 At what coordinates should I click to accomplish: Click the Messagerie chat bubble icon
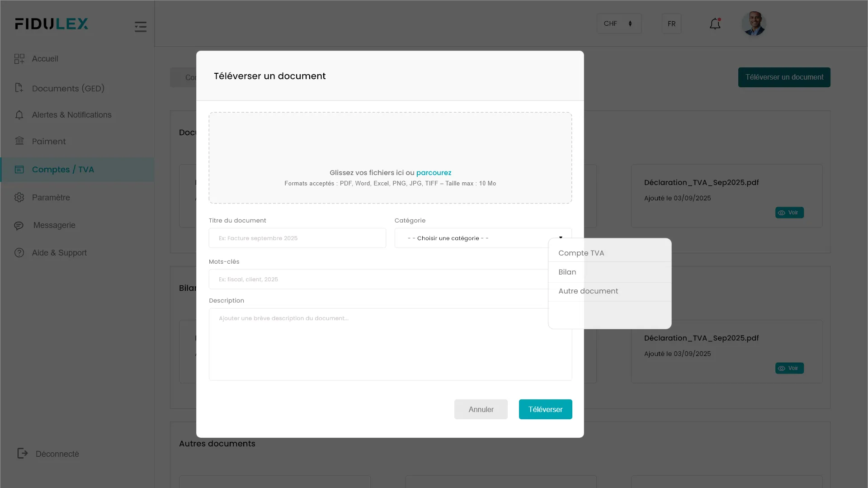pos(19,225)
